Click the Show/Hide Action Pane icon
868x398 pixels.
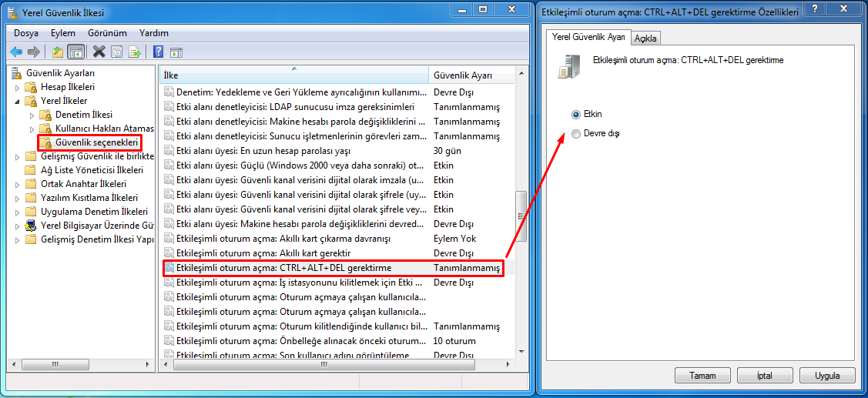tap(176, 52)
